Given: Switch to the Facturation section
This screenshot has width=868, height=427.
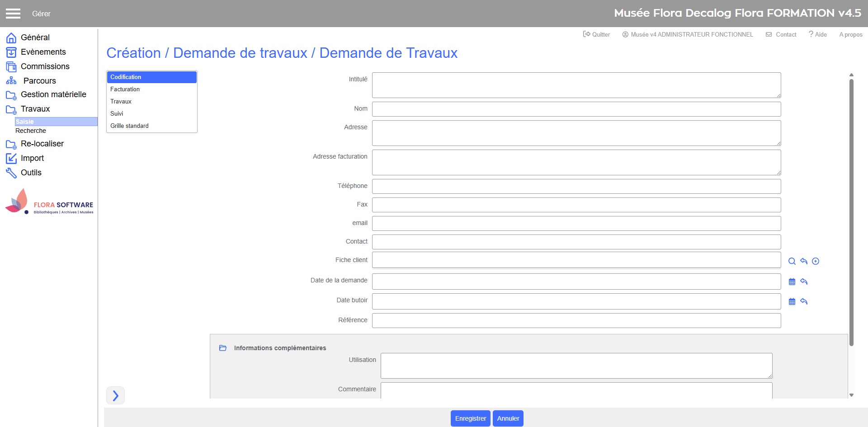Looking at the screenshot, I should [125, 89].
